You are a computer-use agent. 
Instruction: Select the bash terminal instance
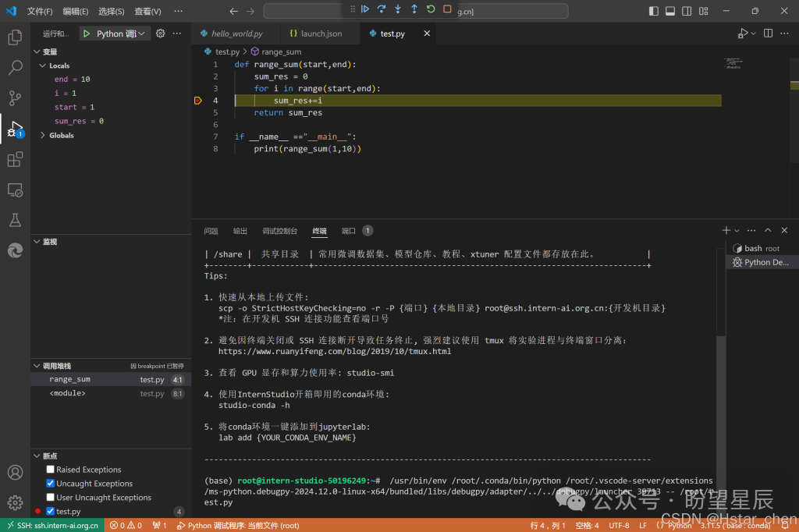(762, 248)
